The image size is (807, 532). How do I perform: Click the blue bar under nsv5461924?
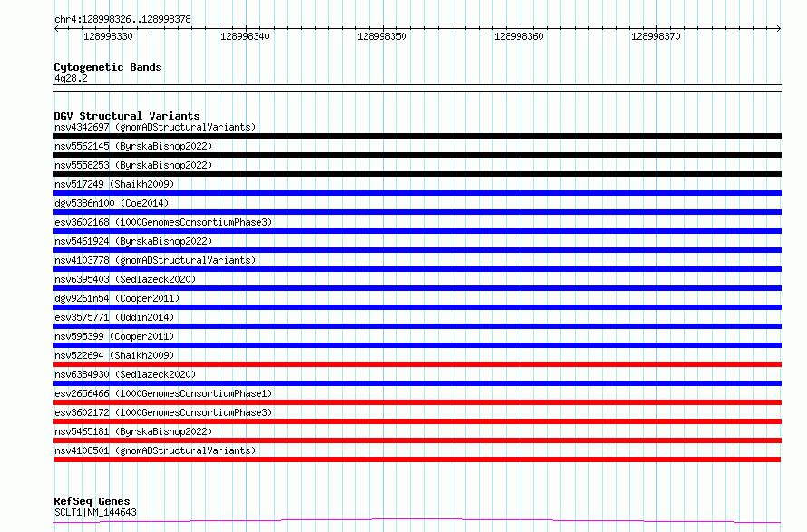(x=417, y=250)
